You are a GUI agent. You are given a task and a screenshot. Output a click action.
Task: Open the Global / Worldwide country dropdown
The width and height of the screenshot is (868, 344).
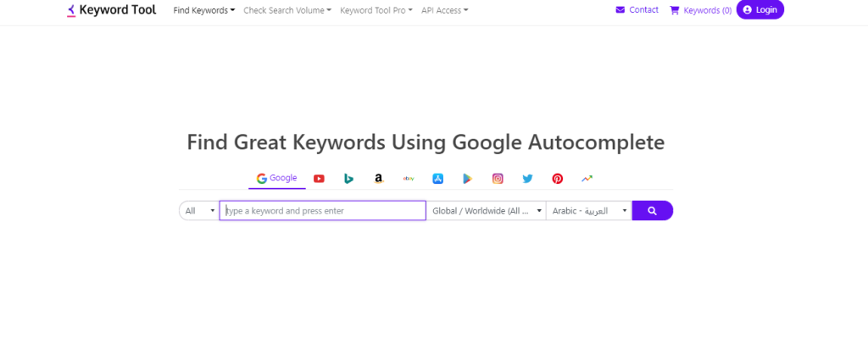pyautogui.click(x=486, y=211)
